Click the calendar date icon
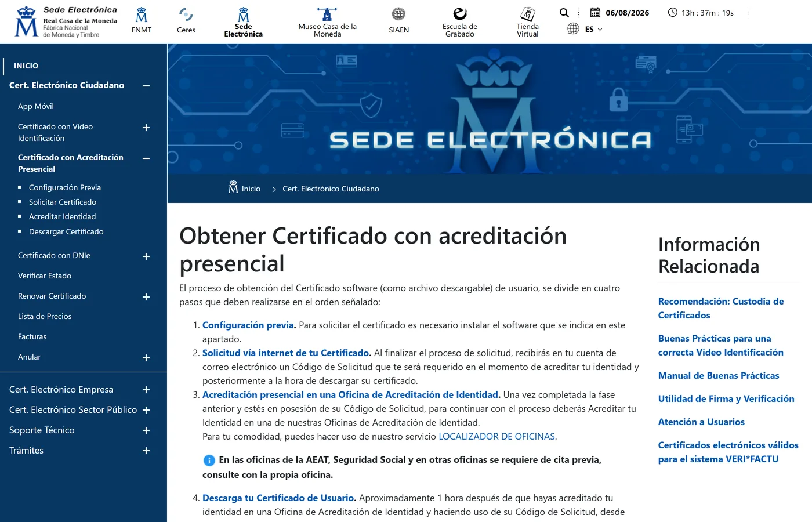 pyautogui.click(x=595, y=12)
